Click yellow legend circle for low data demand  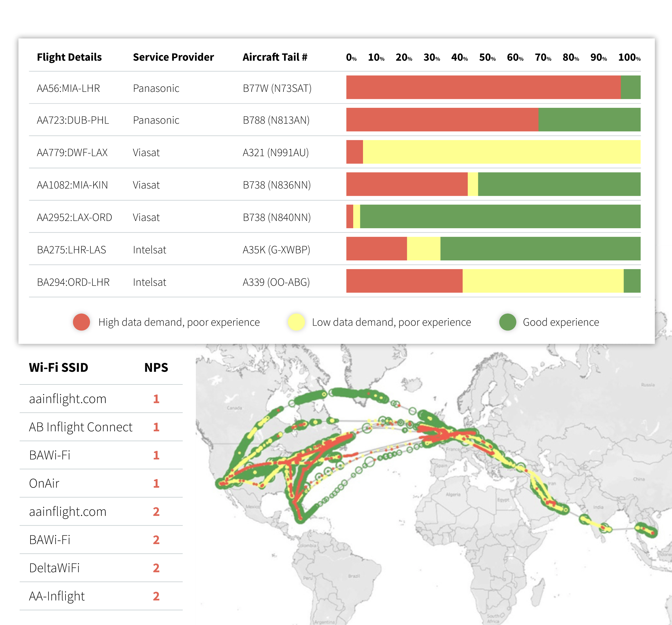pos(296,322)
